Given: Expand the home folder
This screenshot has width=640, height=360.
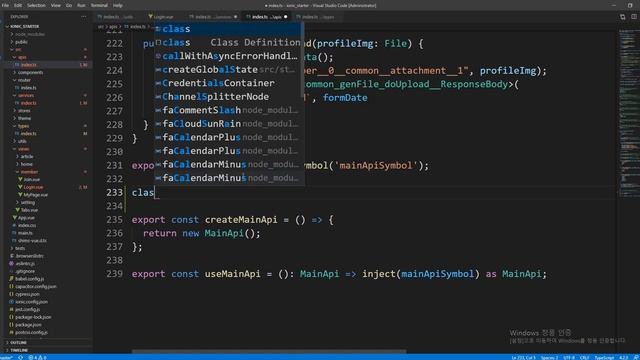Looking at the screenshot, I should tap(27, 164).
